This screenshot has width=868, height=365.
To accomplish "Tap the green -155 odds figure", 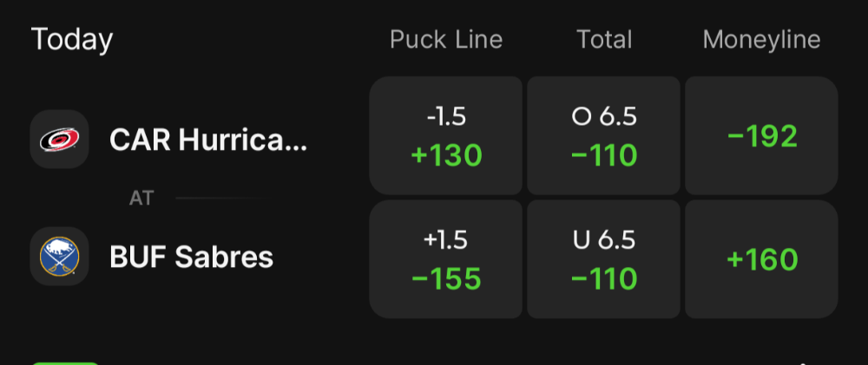I will point(446,278).
